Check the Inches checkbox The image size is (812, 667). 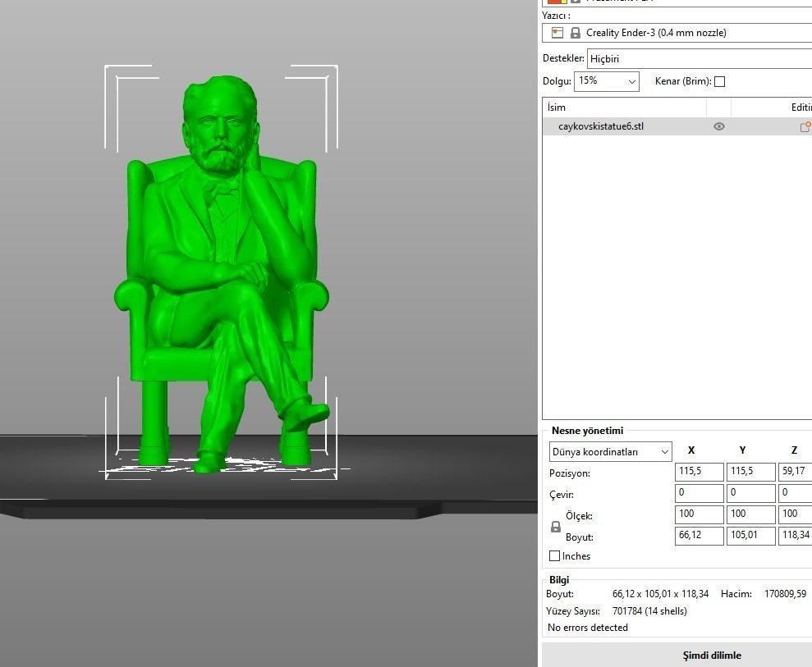point(555,556)
